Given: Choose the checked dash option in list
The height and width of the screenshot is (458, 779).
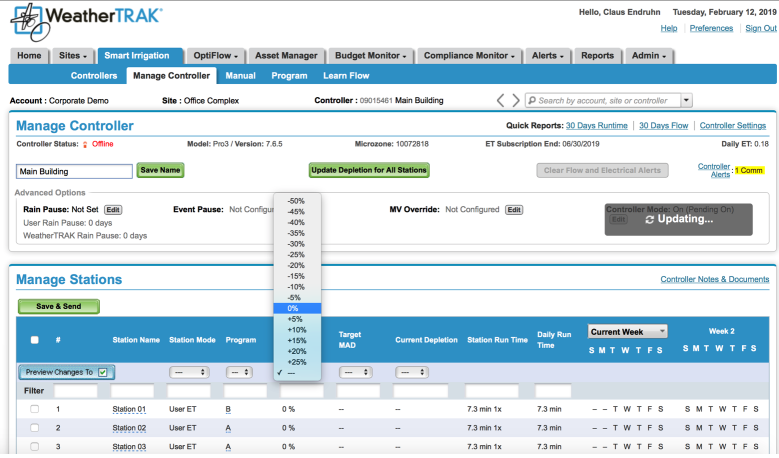Looking at the screenshot, I should point(297,373).
